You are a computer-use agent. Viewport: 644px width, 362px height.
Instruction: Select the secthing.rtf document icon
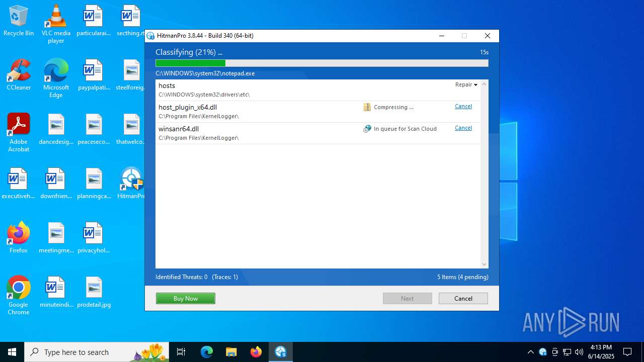pyautogui.click(x=131, y=21)
